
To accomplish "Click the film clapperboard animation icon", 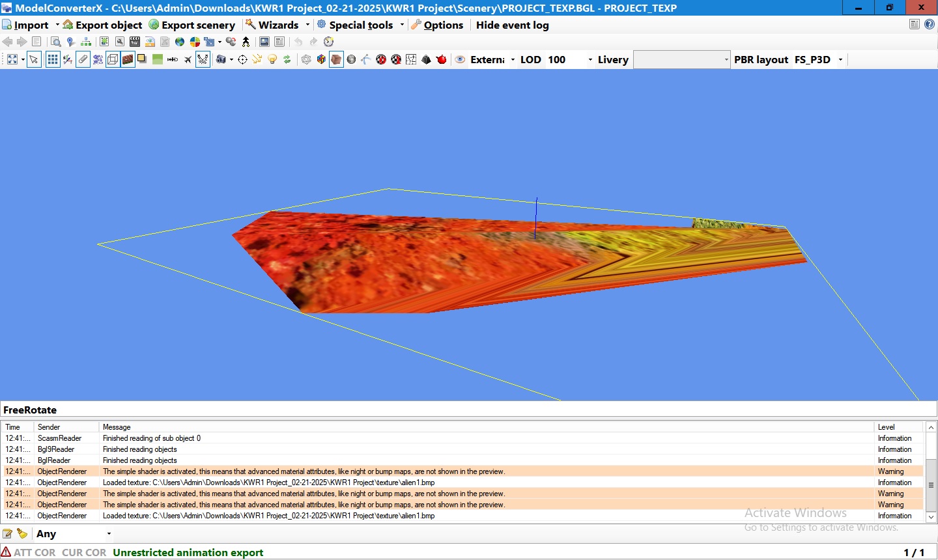I will (x=135, y=42).
